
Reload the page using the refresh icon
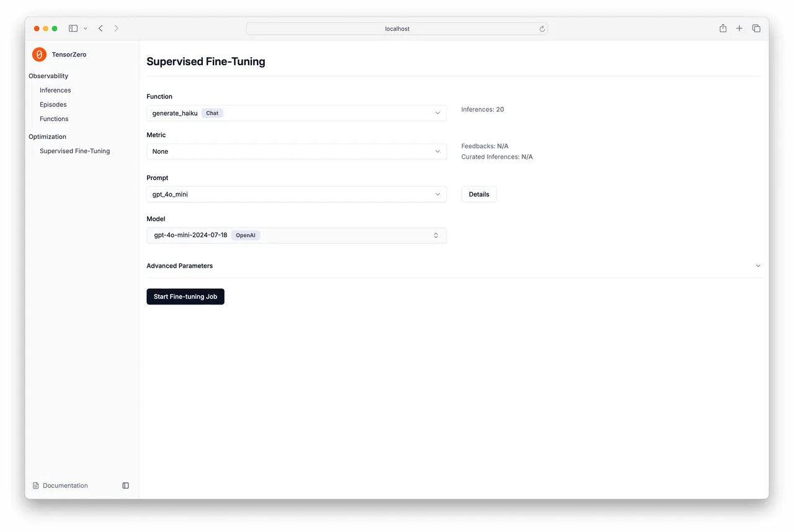[x=542, y=29]
